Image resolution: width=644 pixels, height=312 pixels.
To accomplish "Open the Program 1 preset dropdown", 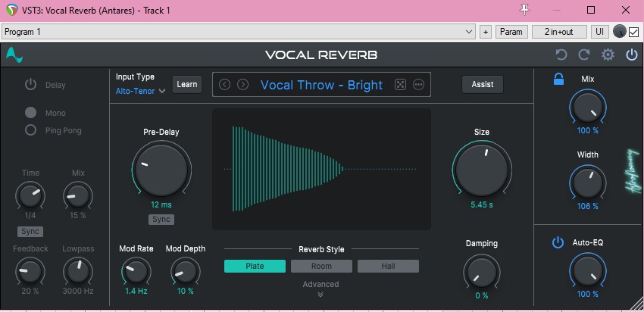I will (239, 32).
